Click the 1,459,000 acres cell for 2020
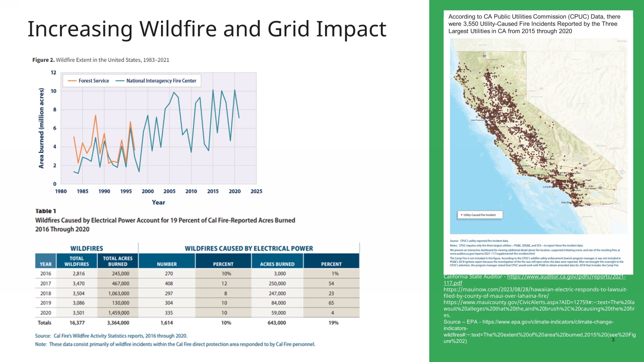The width and height of the screenshot is (644, 362). 118,313
